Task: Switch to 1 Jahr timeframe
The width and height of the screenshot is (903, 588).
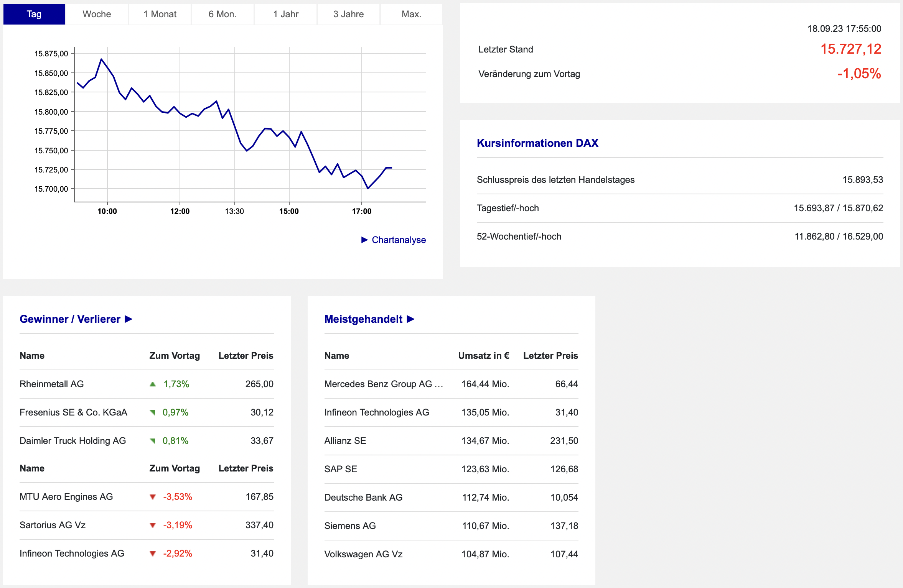Action: tap(286, 14)
